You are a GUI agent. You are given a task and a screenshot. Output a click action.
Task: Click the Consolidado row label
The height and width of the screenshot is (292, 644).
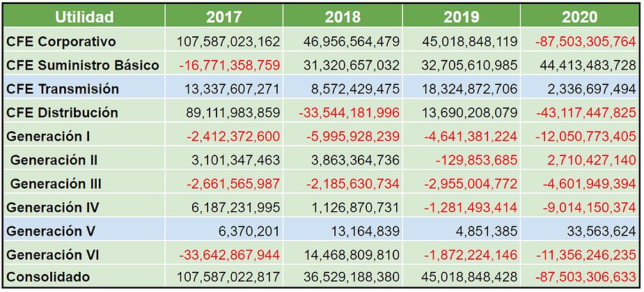pos(48,277)
